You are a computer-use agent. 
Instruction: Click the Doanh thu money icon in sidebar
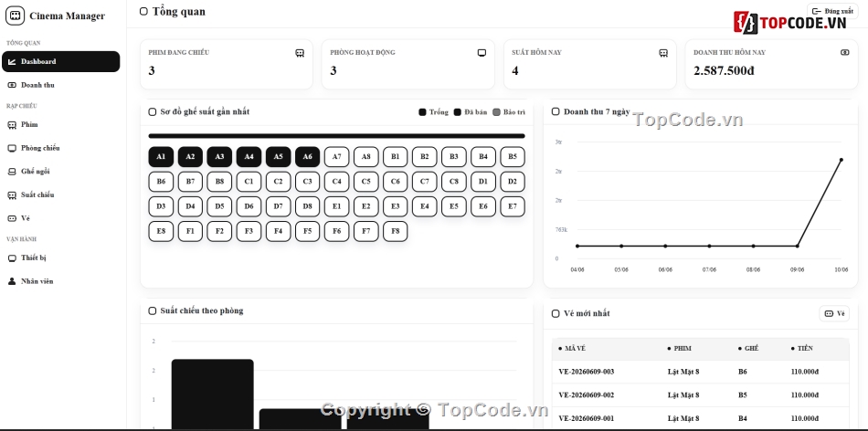click(12, 85)
